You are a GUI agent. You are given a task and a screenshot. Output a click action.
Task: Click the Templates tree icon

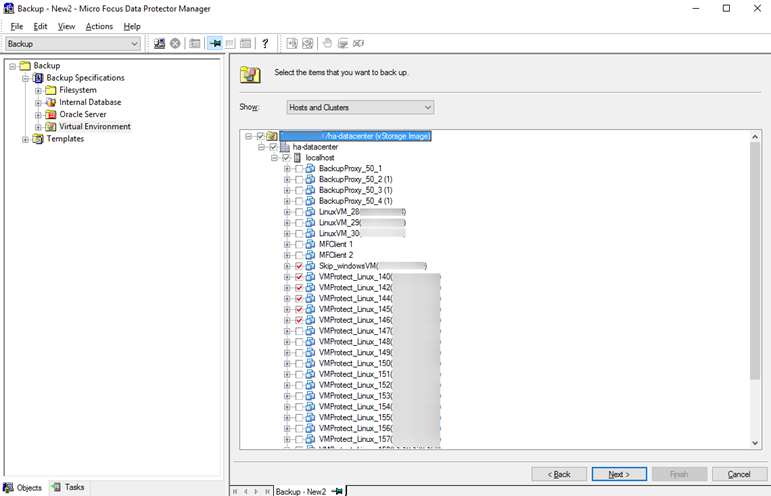click(38, 139)
